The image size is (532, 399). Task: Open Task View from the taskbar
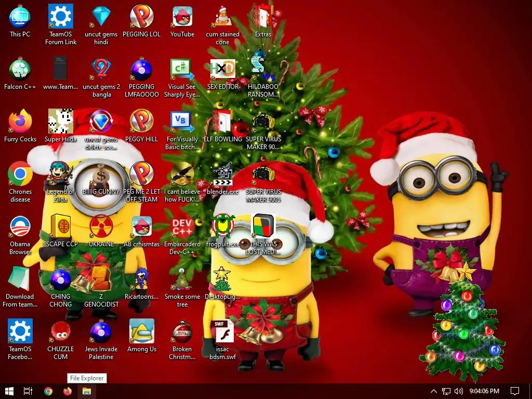point(28,391)
